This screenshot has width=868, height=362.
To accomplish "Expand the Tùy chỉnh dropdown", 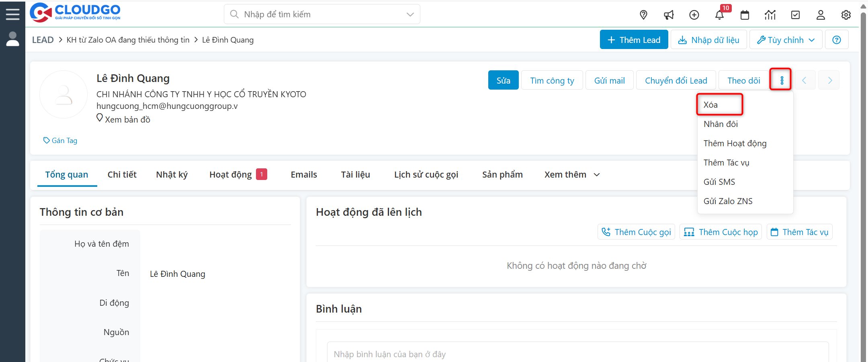I will click(786, 40).
